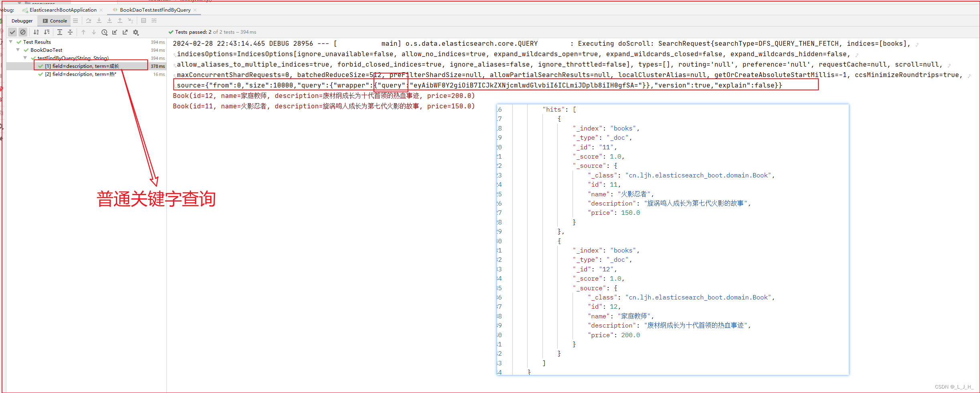Screen dimensions: 980x393
Task: Click the "hits": [ line in JSON
Action: (x=559, y=110)
